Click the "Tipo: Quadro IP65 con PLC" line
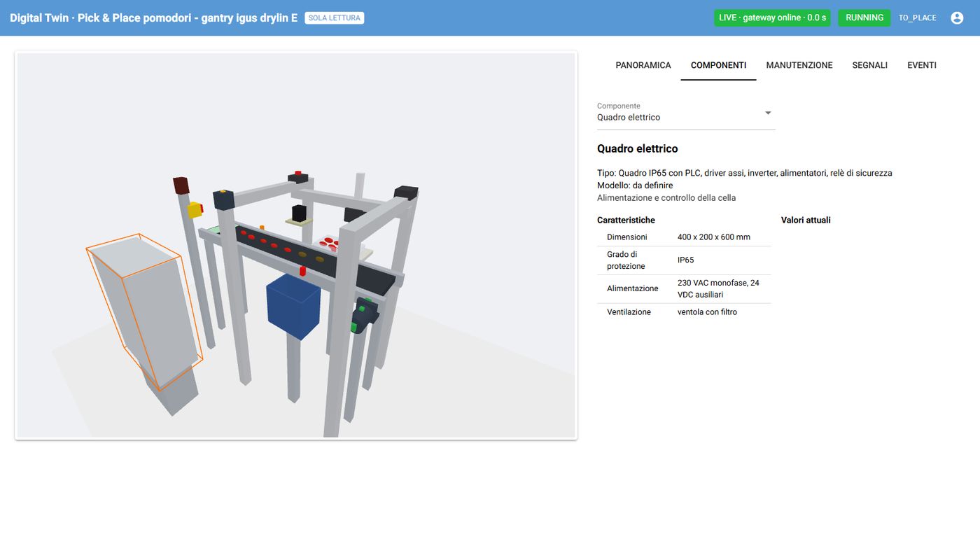Screen dimensions: 980x560 pos(745,173)
